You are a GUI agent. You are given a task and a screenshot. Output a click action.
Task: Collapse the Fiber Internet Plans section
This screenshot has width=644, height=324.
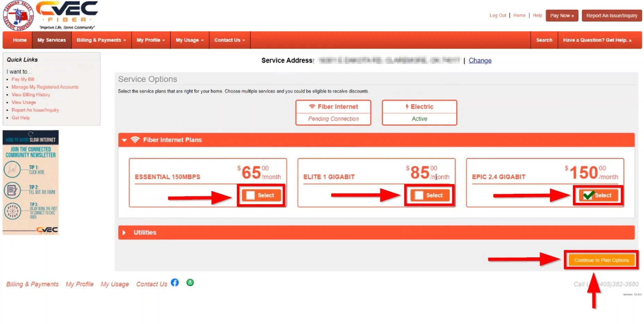[124, 140]
